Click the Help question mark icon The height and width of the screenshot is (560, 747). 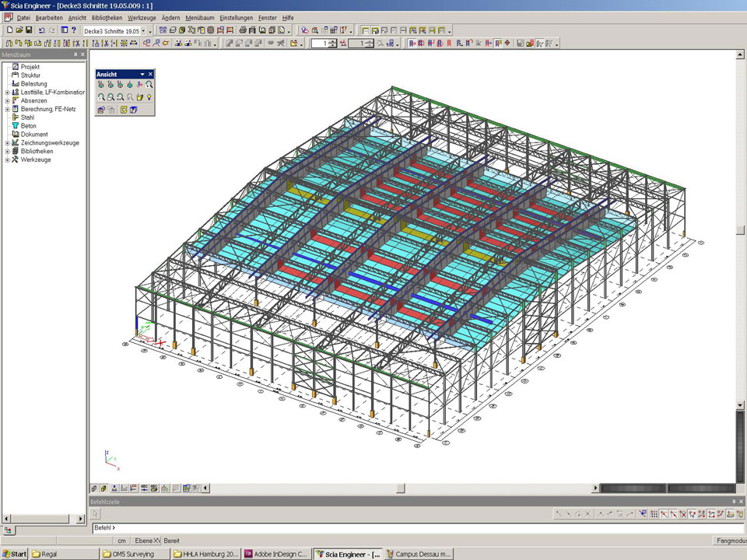coord(74,30)
